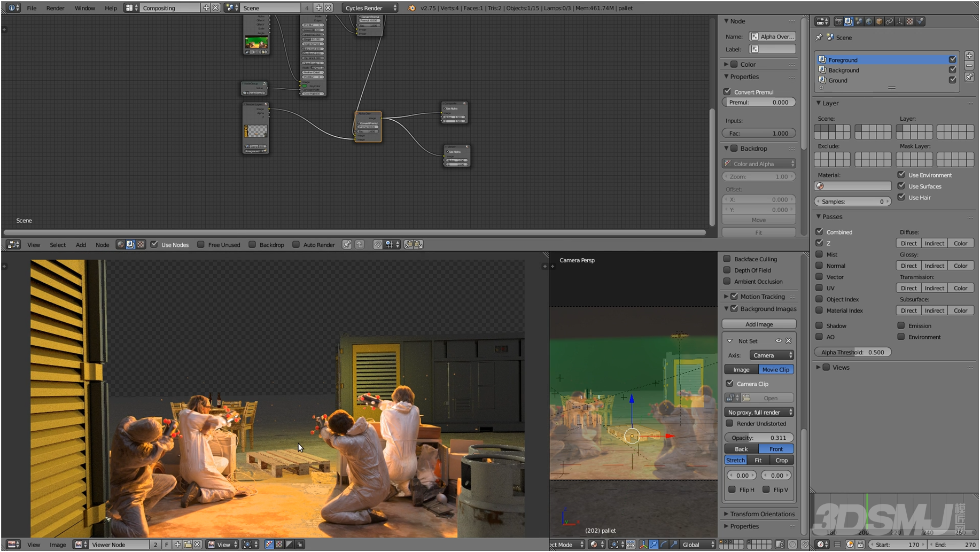980x552 pixels.
Task: Go to parent node tree arrow icon
Action: (360, 245)
